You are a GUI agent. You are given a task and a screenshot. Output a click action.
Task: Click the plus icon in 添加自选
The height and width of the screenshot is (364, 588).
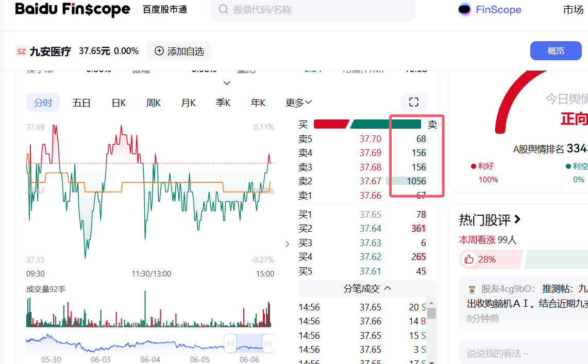(x=159, y=51)
